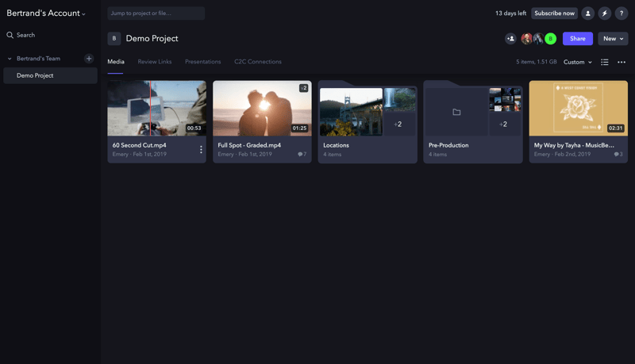This screenshot has height=364, width=635.
Task: Click 'Full Spot - Graded.mp4' file name
Action: point(249,145)
